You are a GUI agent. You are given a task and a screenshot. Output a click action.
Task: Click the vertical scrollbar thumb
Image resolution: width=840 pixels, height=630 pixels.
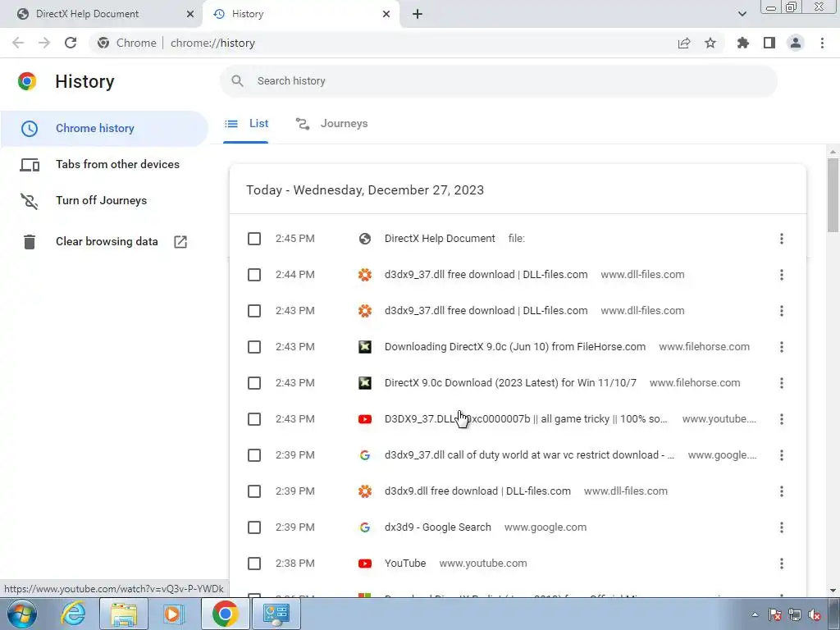(x=833, y=195)
